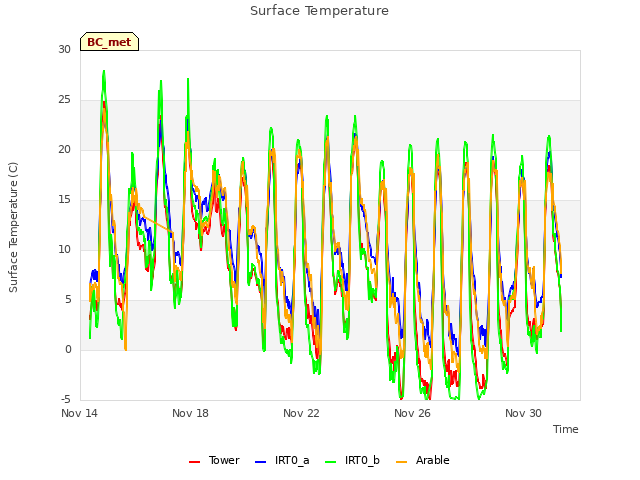Toggle the Arable series in legend

(422, 460)
